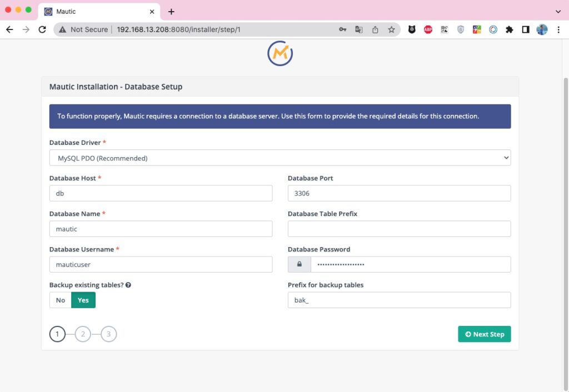Viewport: 569px width, 392px height.
Task: Click the Next Step button
Action: tap(485, 334)
